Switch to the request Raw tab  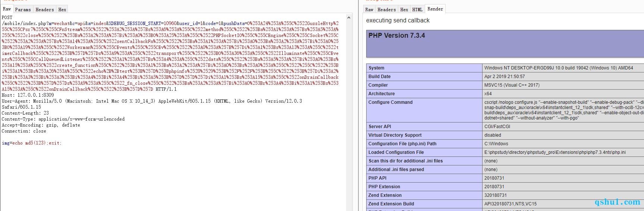point(7,9)
